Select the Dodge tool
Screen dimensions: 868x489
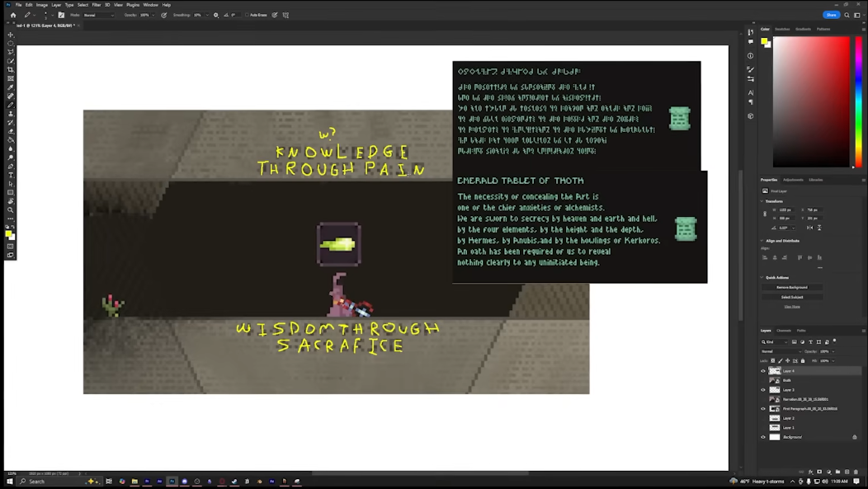[11, 158]
